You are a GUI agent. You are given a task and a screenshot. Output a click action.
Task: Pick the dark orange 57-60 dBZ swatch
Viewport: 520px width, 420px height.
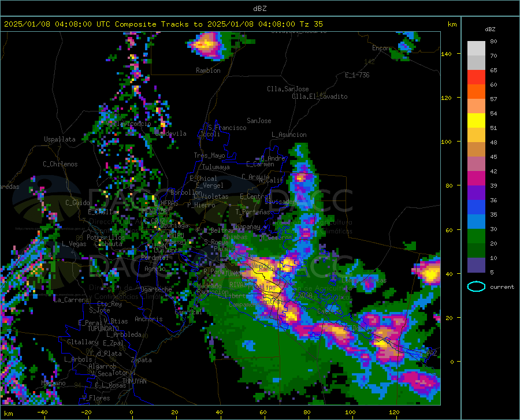point(476,92)
